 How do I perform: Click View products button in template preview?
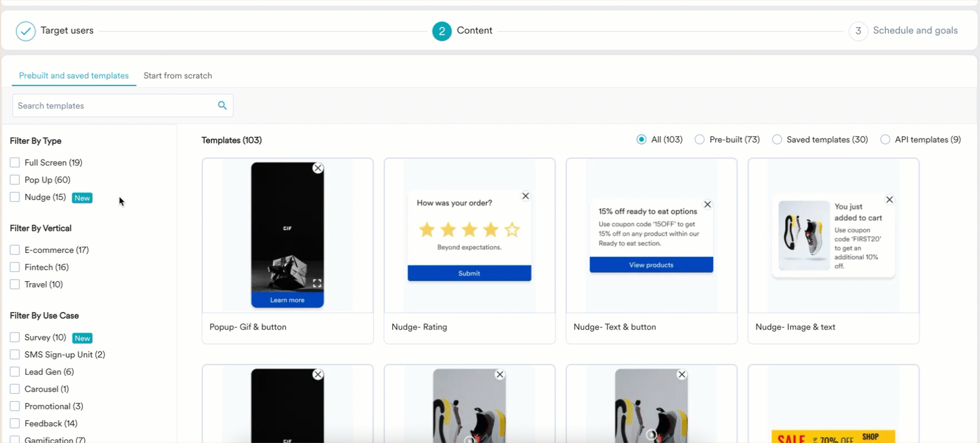tap(651, 265)
